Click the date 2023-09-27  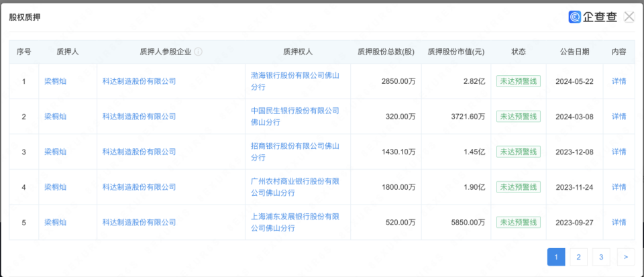point(574,223)
